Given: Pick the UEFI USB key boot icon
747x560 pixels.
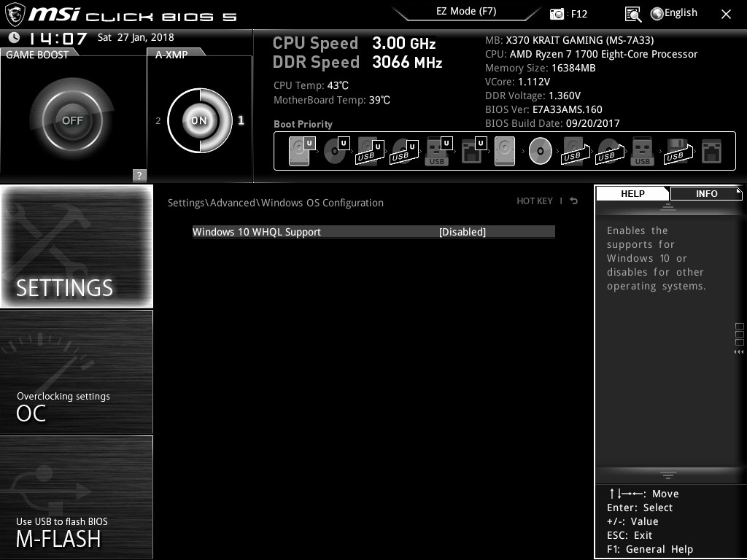Looking at the screenshot, I should click(438, 151).
